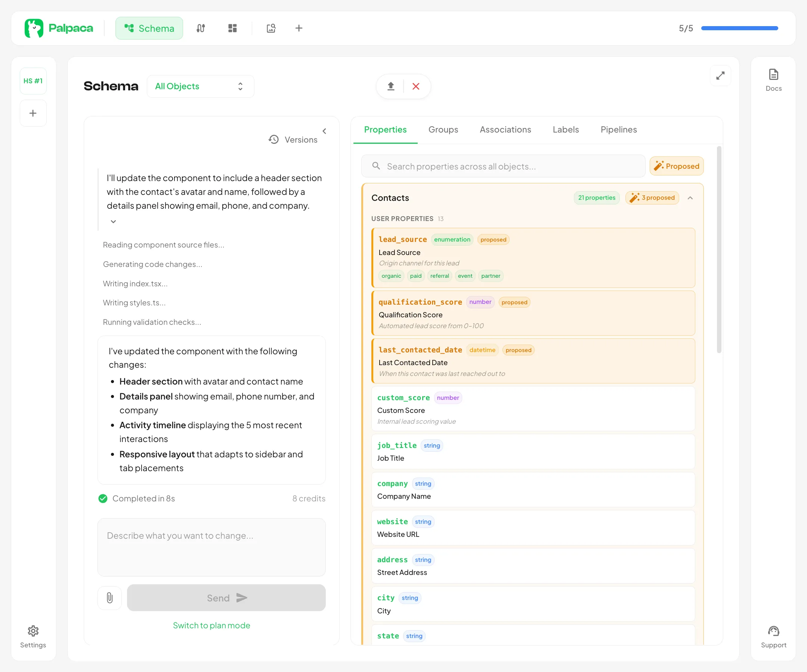Click the image preview icon in top toolbar

click(x=271, y=28)
